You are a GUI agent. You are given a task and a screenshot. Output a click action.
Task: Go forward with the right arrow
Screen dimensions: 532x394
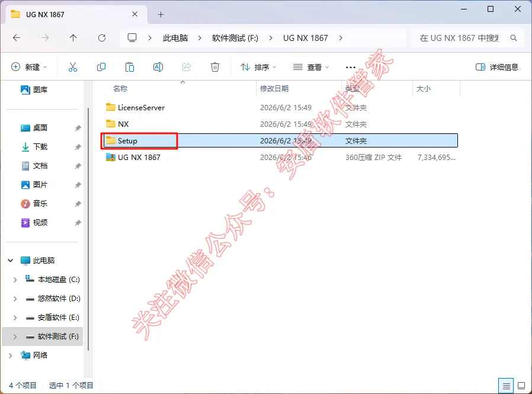(45, 38)
